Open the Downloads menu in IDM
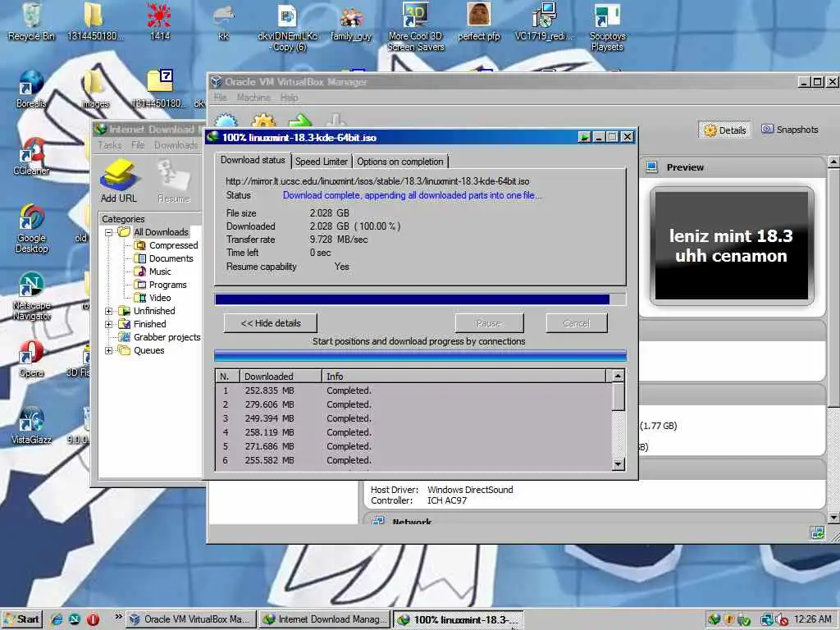The width and height of the screenshot is (840, 630). pos(176,145)
